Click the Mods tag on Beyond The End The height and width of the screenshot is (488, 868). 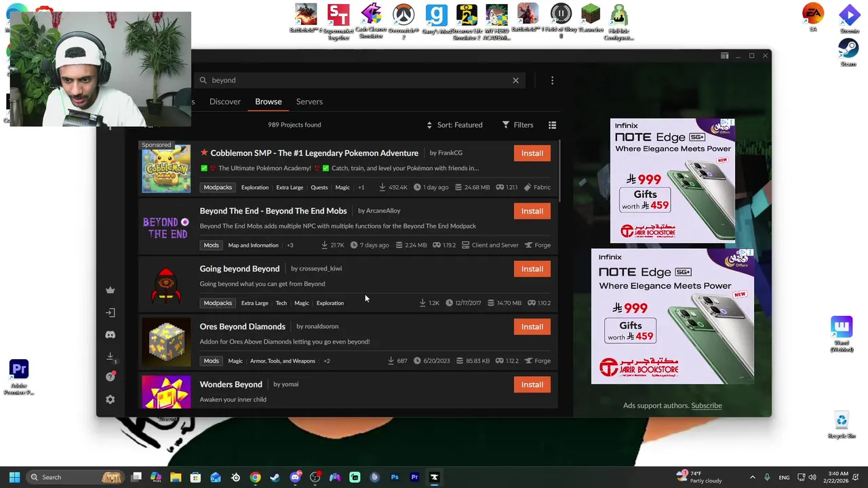[x=211, y=245]
